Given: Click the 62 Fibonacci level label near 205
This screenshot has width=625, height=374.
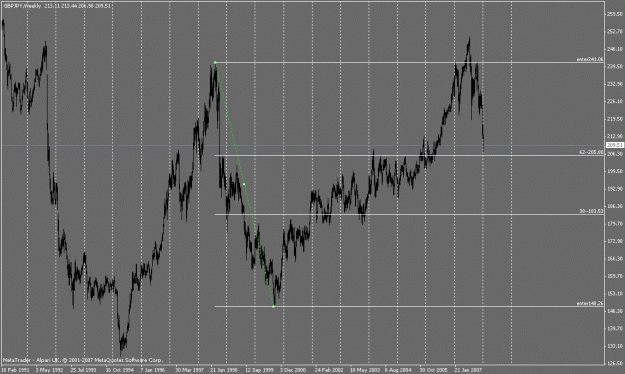Looking at the screenshot, I should click(x=591, y=152).
